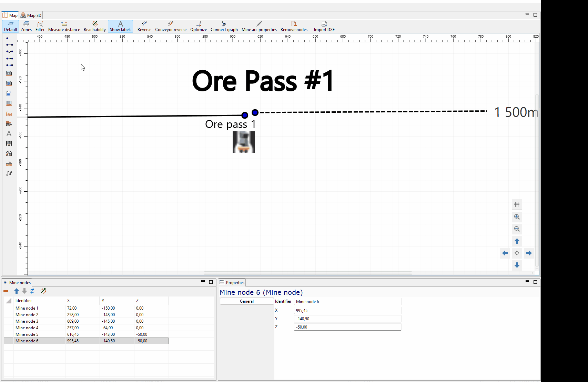This screenshot has height=382, width=588.
Task: Switch to the Map tab
Action: (10, 15)
